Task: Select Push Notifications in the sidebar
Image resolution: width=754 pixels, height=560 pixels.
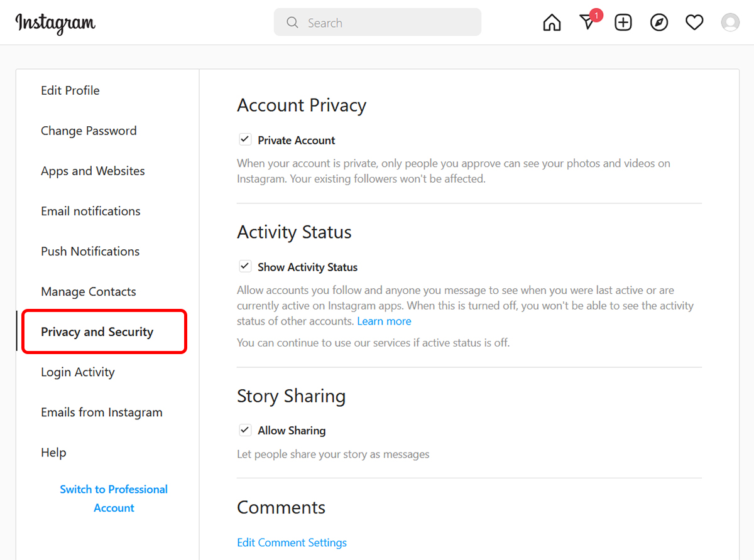Action: pyautogui.click(x=90, y=251)
